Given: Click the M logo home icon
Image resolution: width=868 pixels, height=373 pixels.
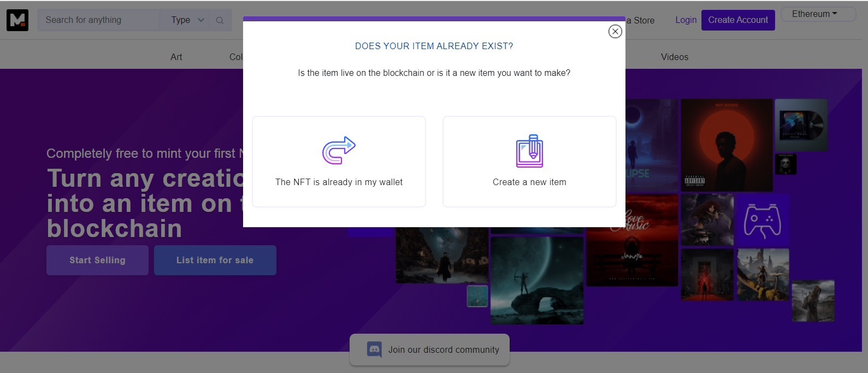Looking at the screenshot, I should (17, 20).
